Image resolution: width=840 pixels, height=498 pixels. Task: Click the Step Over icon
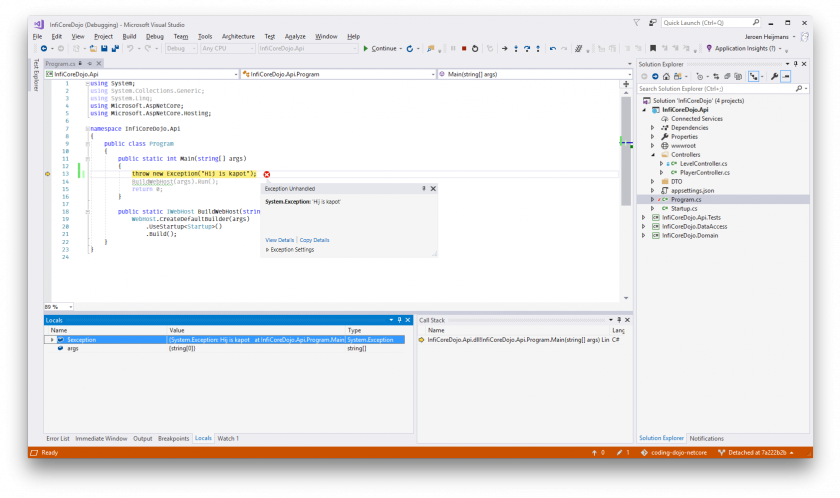coord(527,48)
